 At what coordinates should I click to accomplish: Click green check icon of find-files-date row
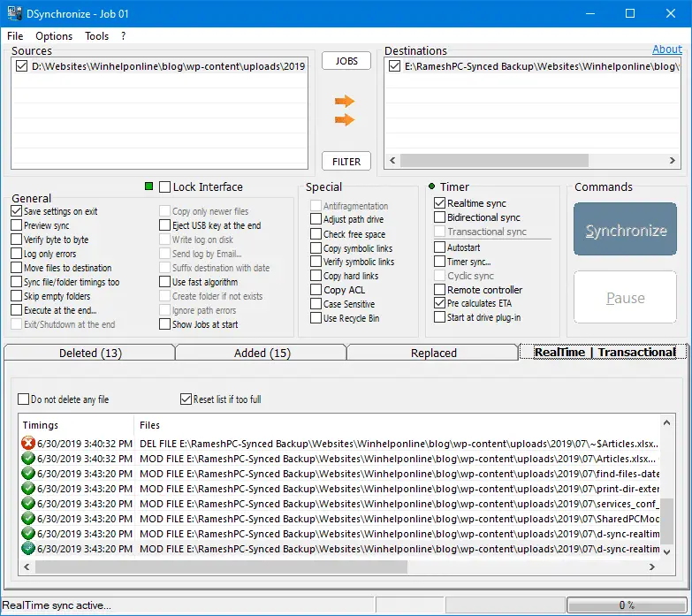click(28, 474)
